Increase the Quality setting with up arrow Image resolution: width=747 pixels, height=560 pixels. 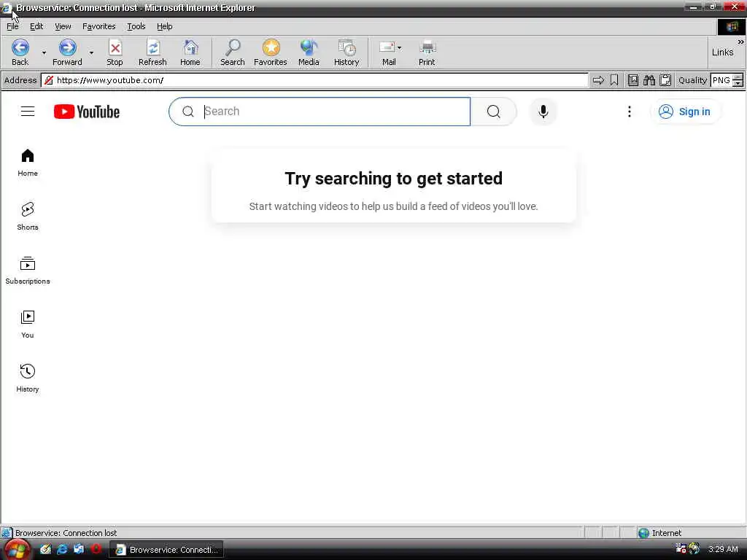(x=738, y=77)
